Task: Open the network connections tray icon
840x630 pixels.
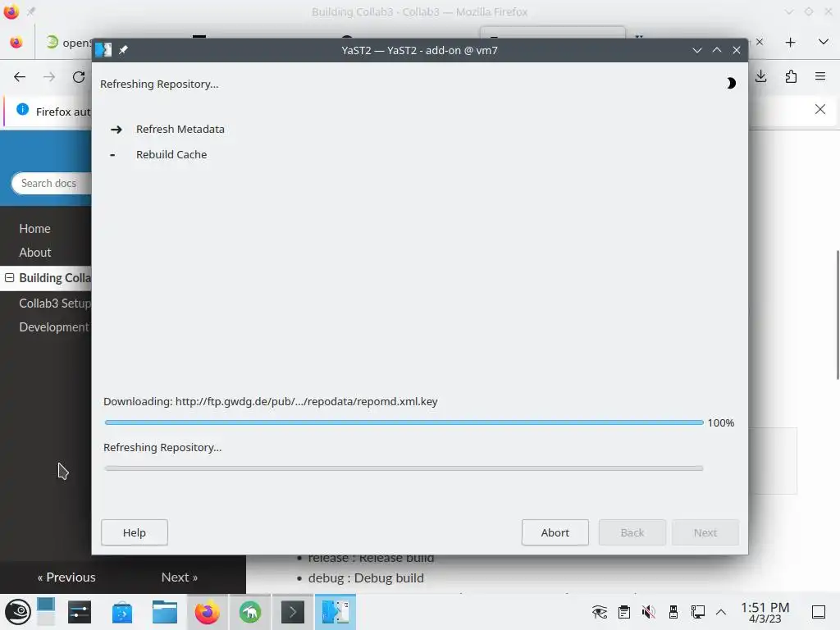Action: [697, 612]
